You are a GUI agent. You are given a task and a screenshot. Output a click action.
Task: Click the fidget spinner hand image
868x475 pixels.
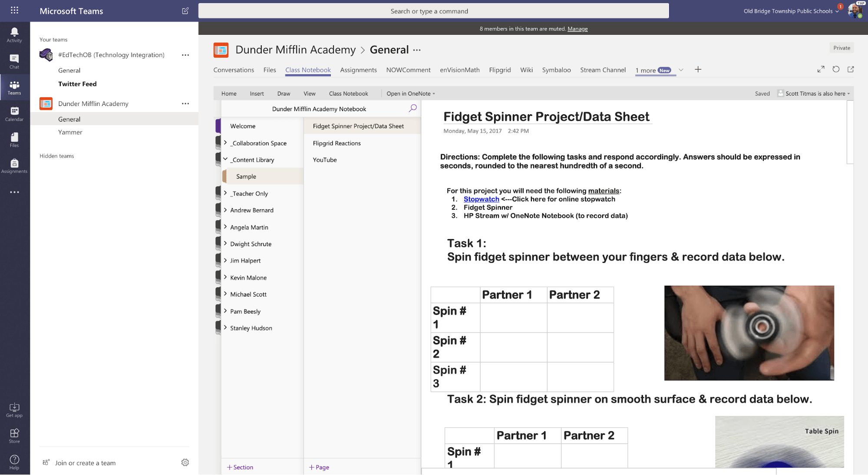[749, 333]
